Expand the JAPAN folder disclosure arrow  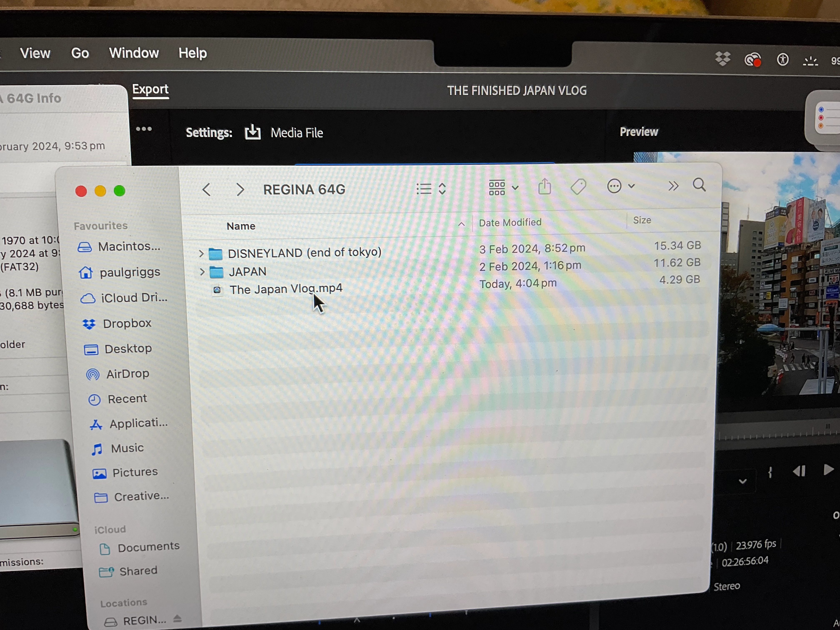202,271
